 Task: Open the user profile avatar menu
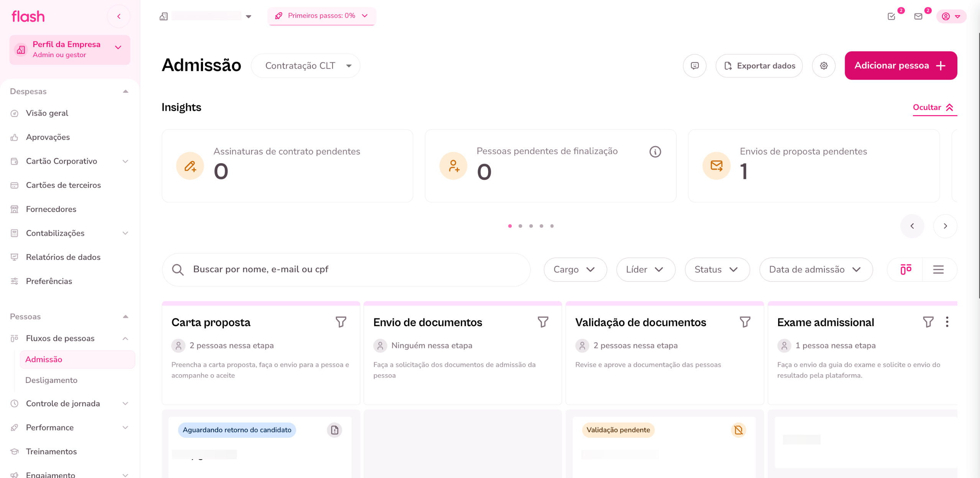coord(951,16)
